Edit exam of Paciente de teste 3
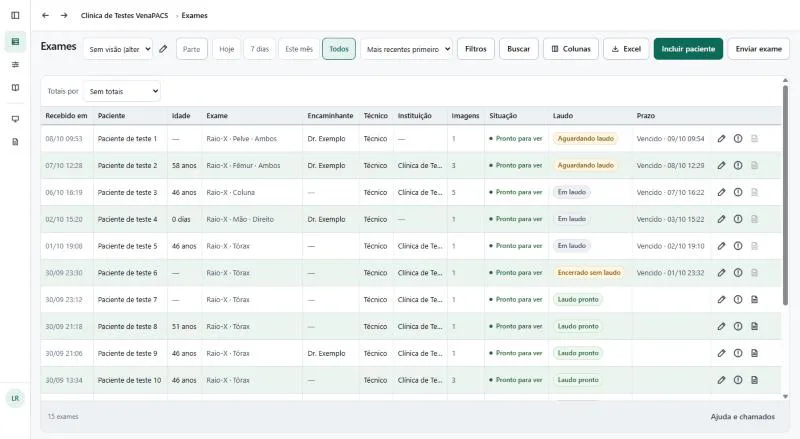The height and width of the screenshot is (439, 800). pyautogui.click(x=721, y=192)
